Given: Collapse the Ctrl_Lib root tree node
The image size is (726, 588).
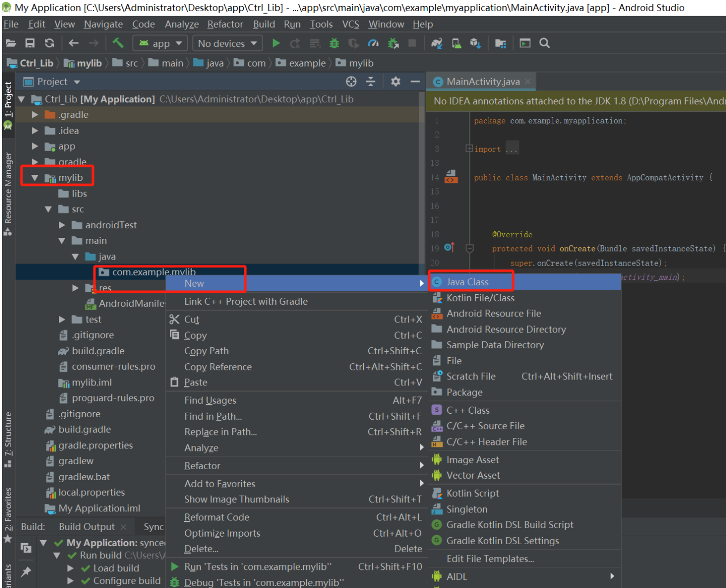Looking at the screenshot, I should [x=22, y=99].
